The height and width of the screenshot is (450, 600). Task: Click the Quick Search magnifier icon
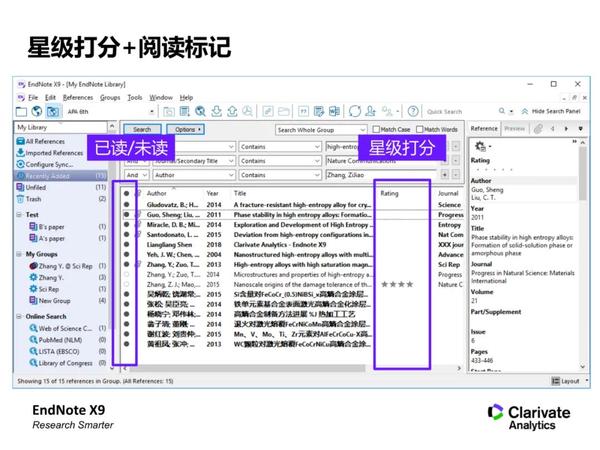pyautogui.click(x=502, y=111)
